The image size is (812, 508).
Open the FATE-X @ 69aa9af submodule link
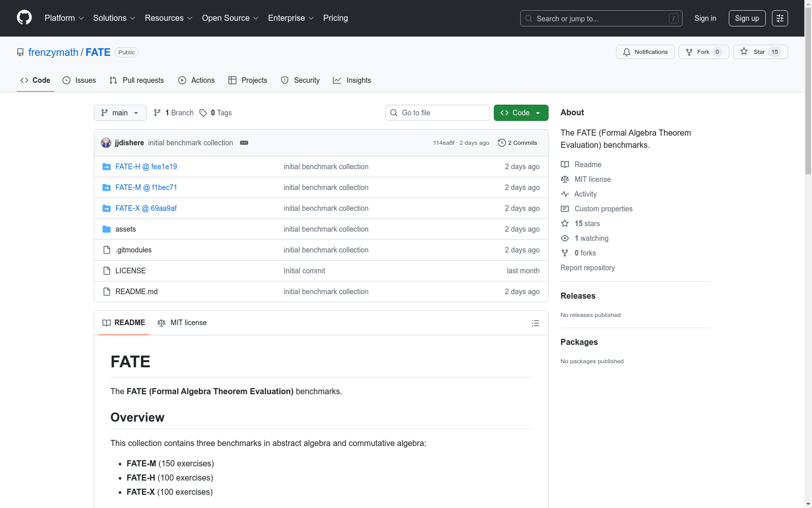click(146, 208)
